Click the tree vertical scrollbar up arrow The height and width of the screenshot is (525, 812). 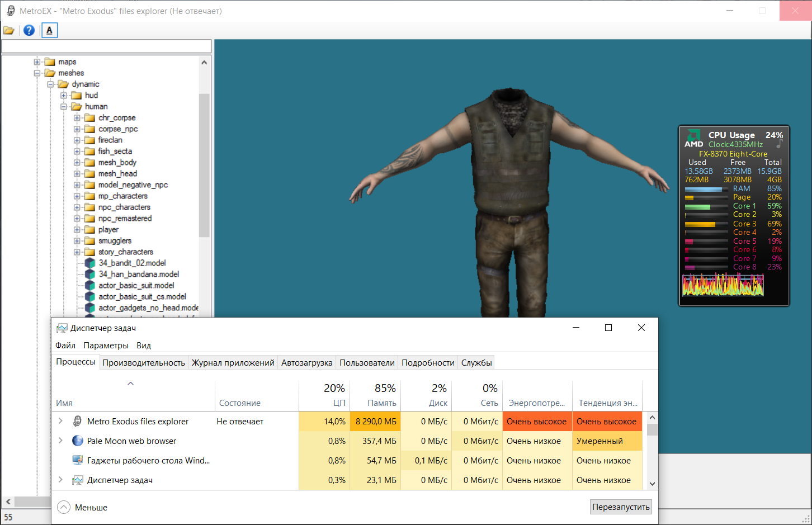tap(204, 62)
